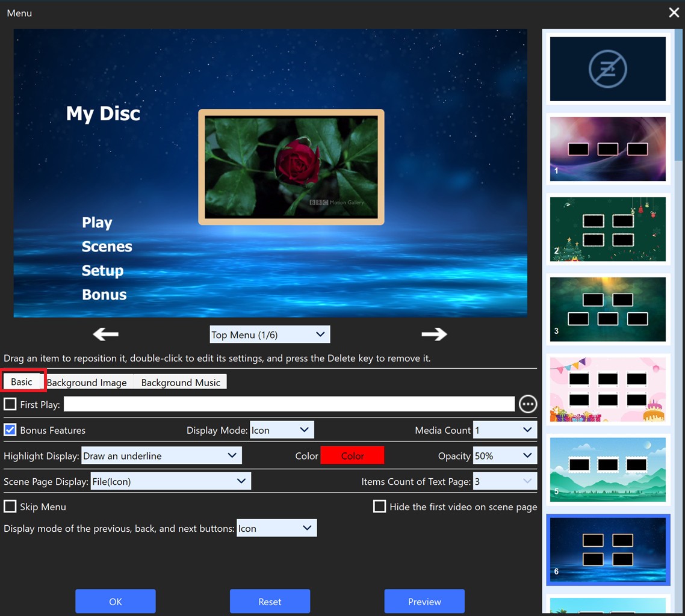685x616 pixels.
Task: Expand the Highlight Display dropdown
Action: click(161, 455)
